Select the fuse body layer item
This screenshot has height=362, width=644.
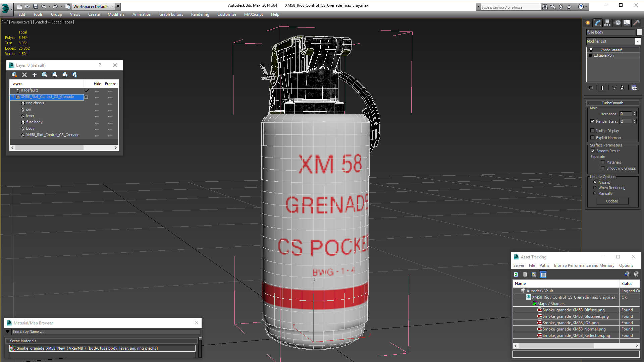pos(34,122)
